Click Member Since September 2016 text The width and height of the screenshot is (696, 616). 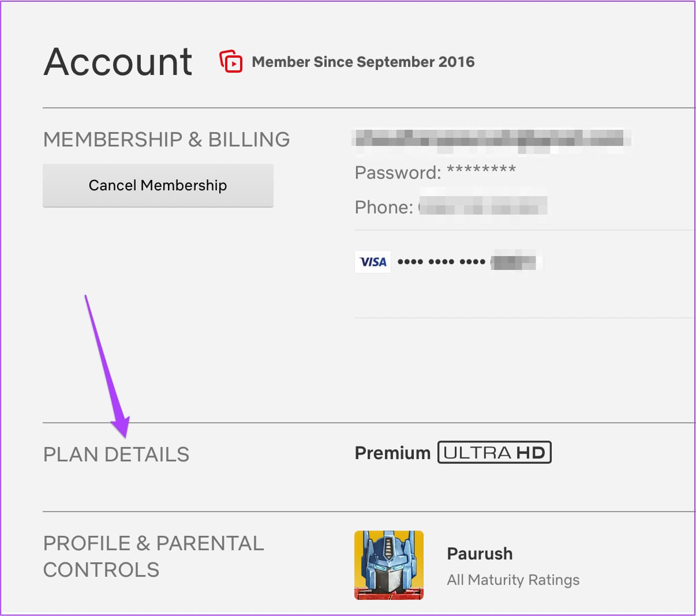pos(364,62)
